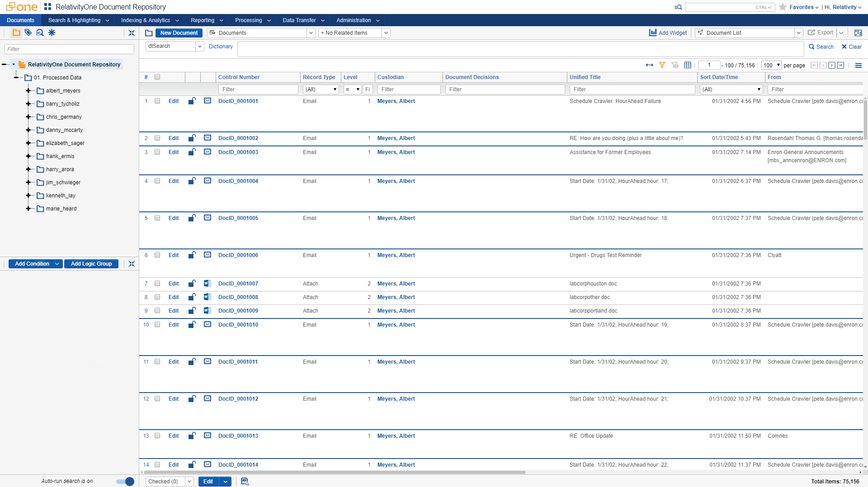Image resolution: width=868 pixels, height=487 pixels.
Task: Click the page number input box
Action: tap(709, 66)
